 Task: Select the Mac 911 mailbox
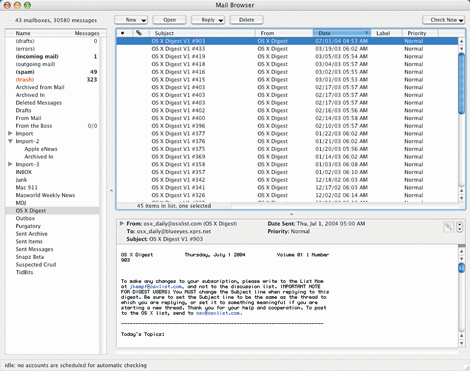(x=52, y=187)
